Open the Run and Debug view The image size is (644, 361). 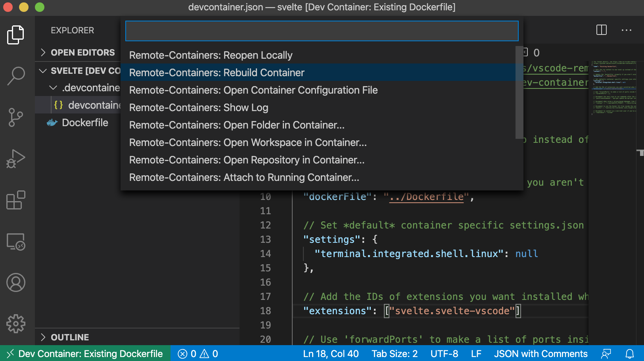point(16,159)
